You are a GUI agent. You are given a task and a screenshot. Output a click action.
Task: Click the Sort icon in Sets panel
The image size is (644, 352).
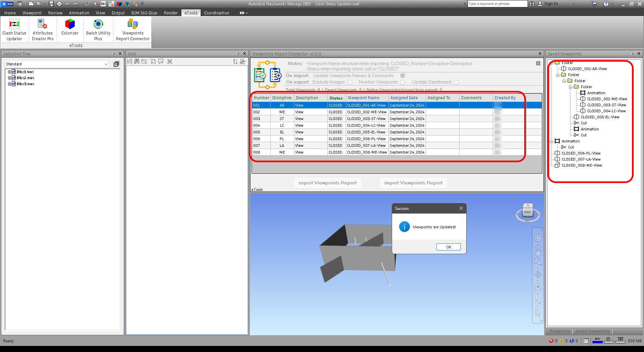tap(235, 61)
